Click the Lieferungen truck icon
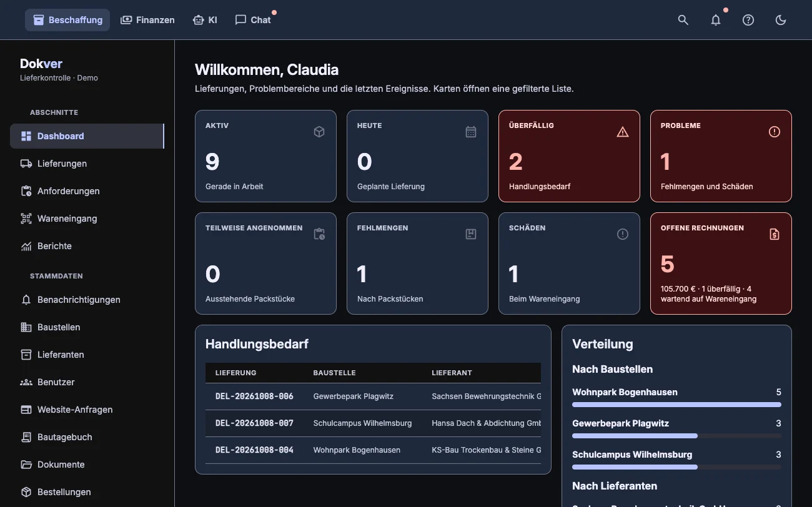This screenshot has width=812, height=507. coord(26,164)
